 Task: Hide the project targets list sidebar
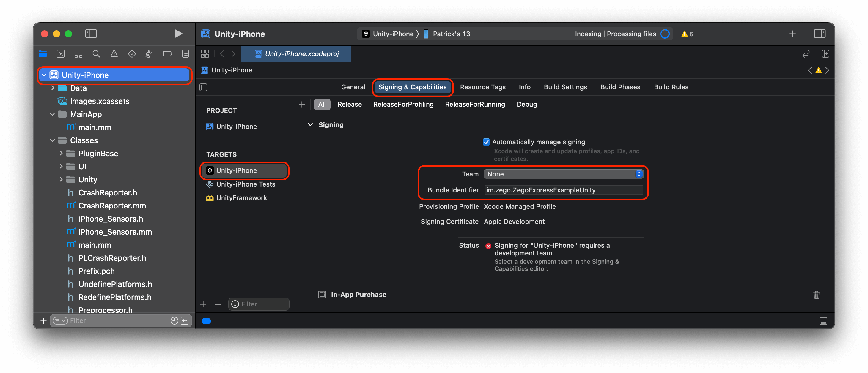(203, 88)
